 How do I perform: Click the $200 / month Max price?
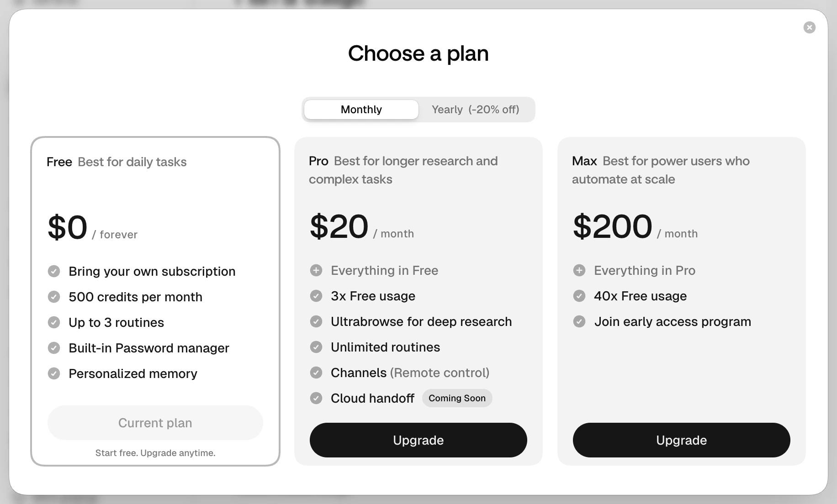pos(635,227)
